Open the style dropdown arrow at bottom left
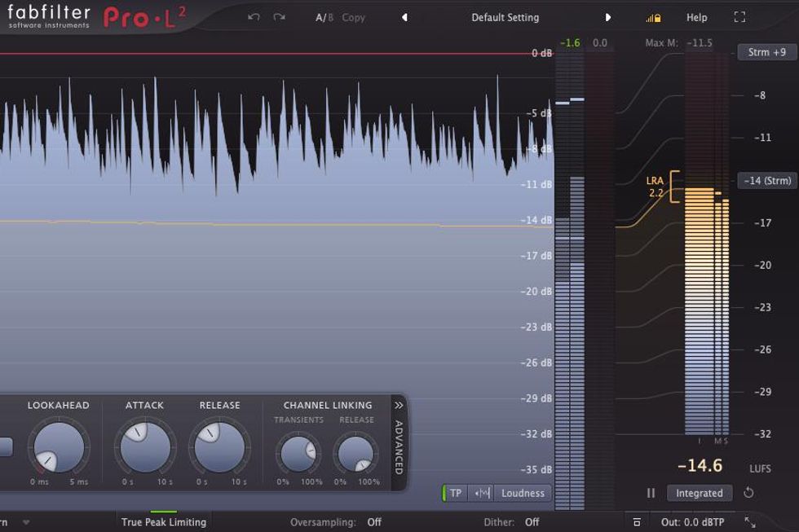The image size is (799, 532). [x=26, y=522]
